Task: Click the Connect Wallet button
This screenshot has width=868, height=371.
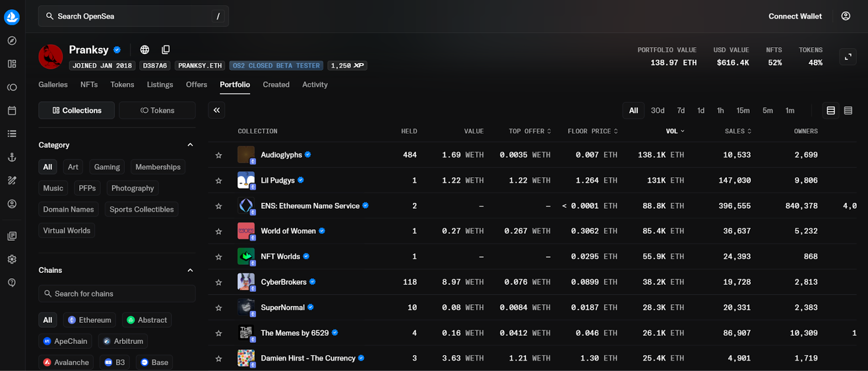Action: 795,16
